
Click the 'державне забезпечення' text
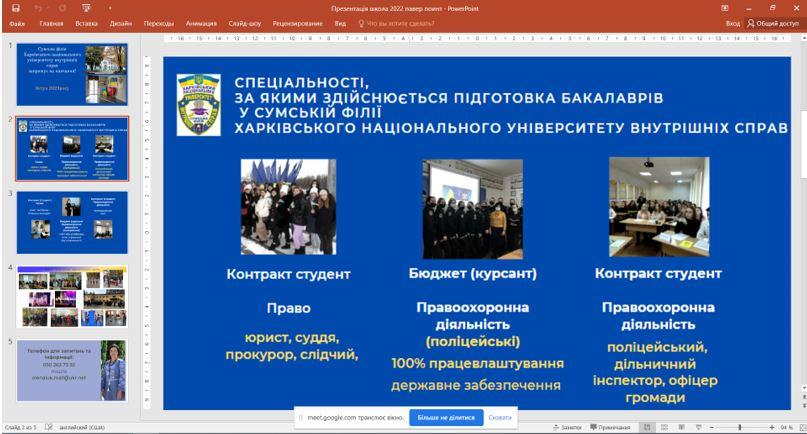476,385
